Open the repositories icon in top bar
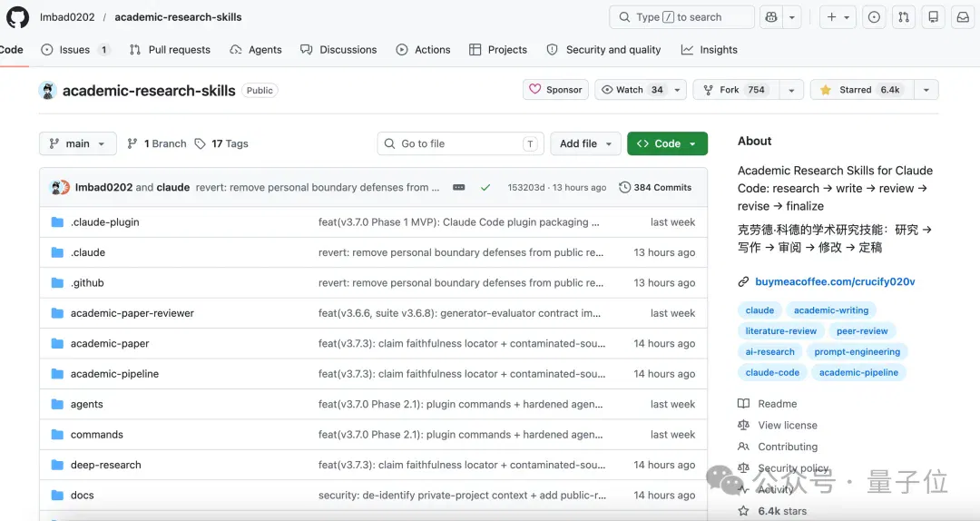The width and height of the screenshot is (980, 521). pos(933,17)
